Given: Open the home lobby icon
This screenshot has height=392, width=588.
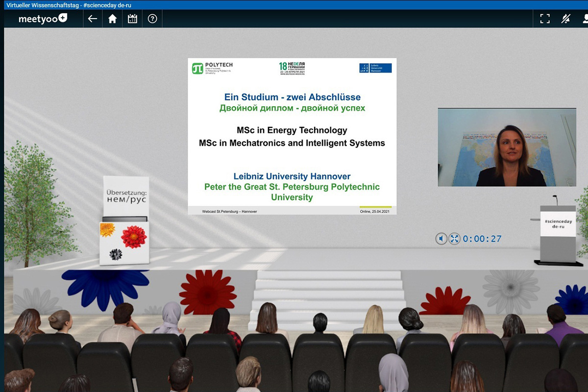Looking at the screenshot, I should (113, 19).
